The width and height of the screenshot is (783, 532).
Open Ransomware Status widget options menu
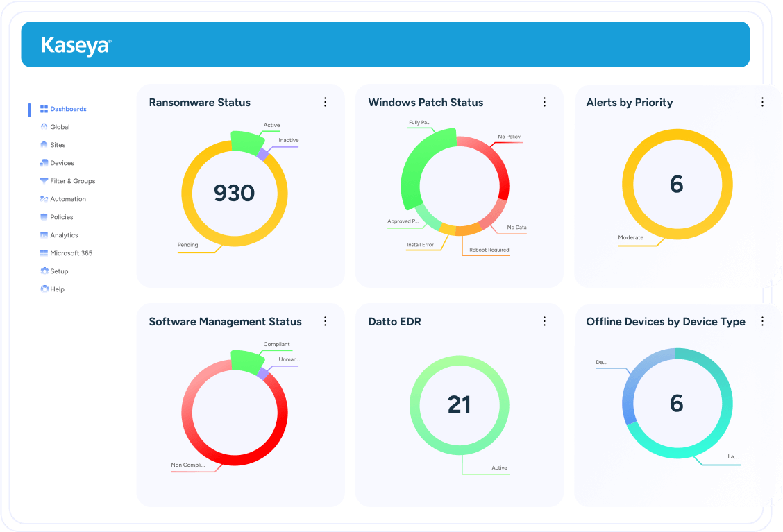click(x=325, y=102)
